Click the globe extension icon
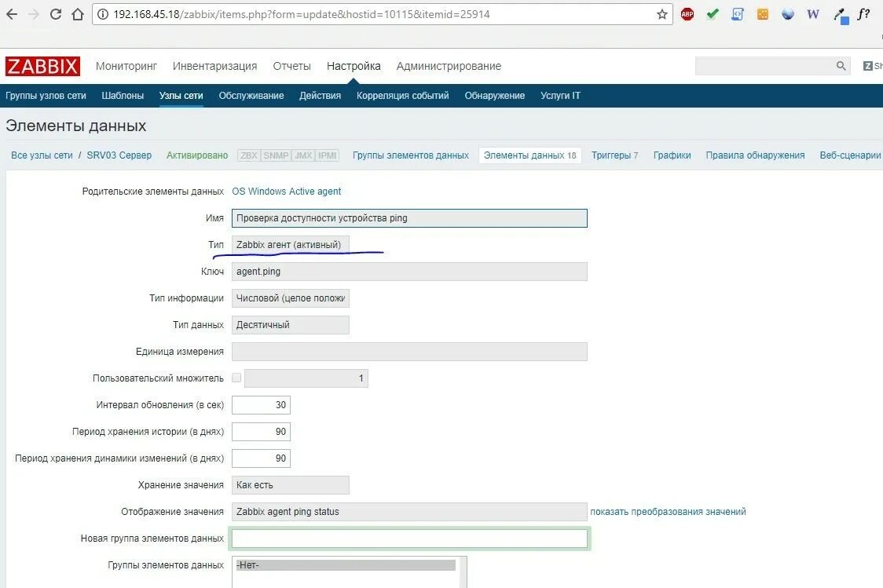Screen dimensions: 883x588 788,14
